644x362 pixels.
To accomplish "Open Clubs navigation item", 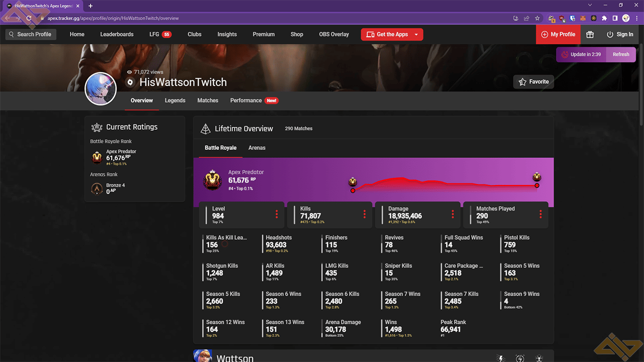I will coord(195,34).
